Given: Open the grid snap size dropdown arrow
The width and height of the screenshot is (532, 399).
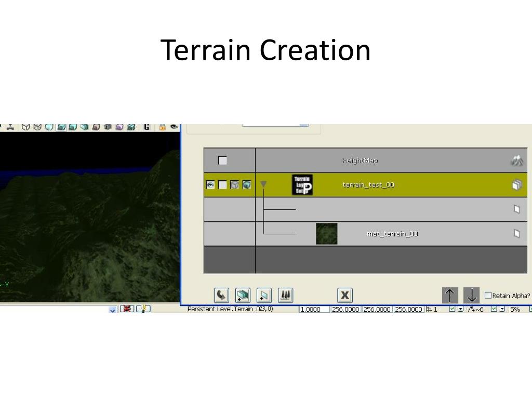Looking at the screenshot, I should click(x=460, y=309).
